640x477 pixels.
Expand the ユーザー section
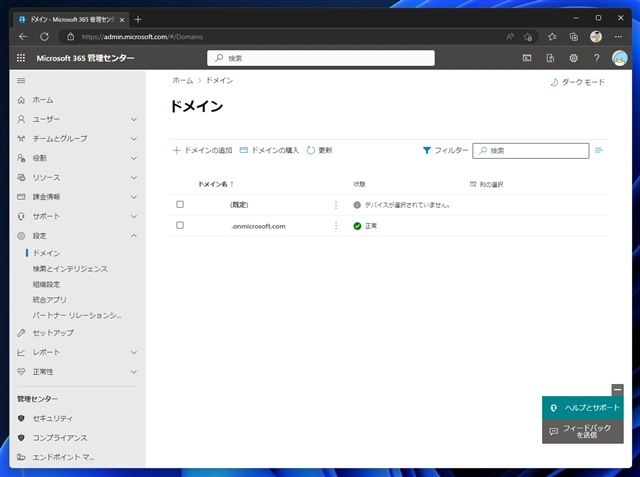134,119
